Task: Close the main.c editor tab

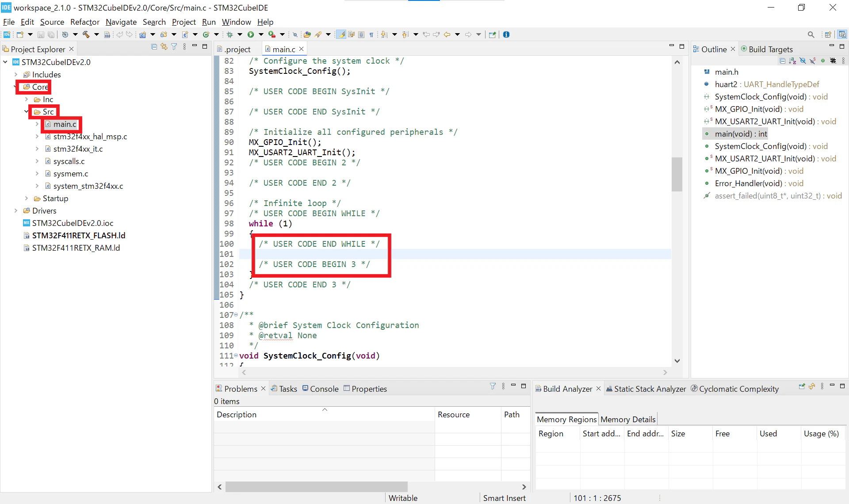Action: pyautogui.click(x=302, y=49)
